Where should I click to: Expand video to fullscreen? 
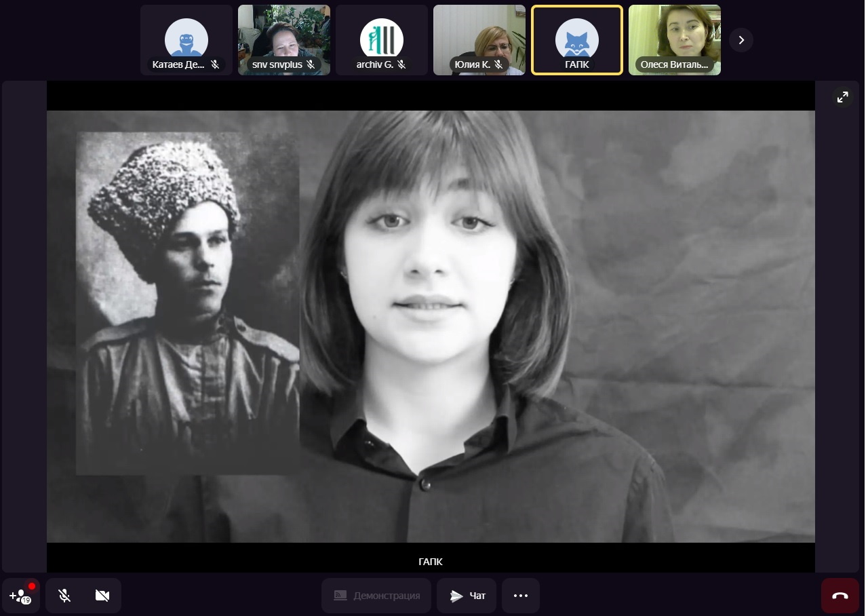(842, 98)
